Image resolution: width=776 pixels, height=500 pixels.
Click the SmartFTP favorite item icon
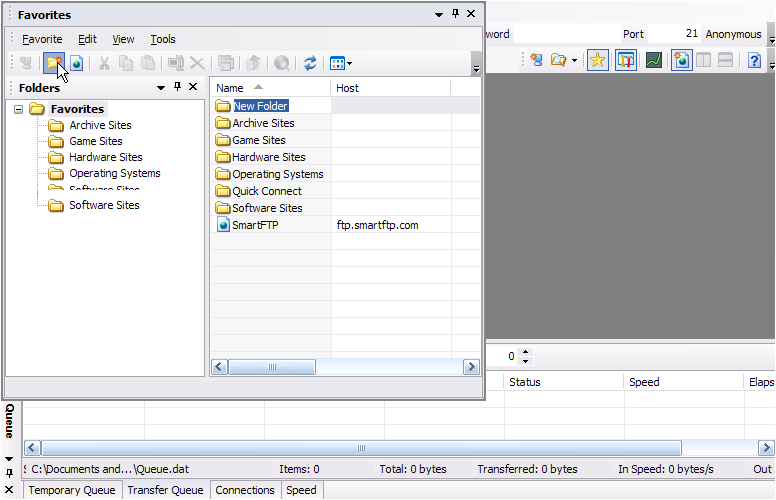pyautogui.click(x=224, y=225)
